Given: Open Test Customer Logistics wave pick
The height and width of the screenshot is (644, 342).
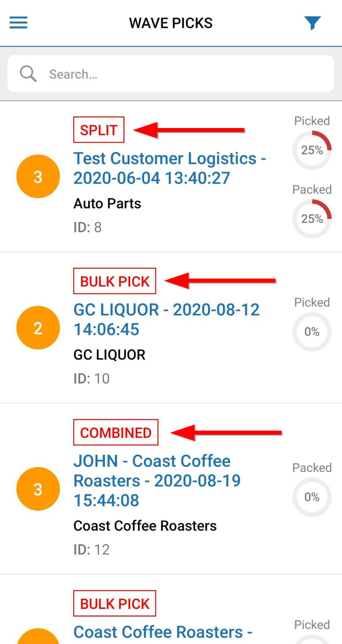Looking at the screenshot, I should [169, 168].
